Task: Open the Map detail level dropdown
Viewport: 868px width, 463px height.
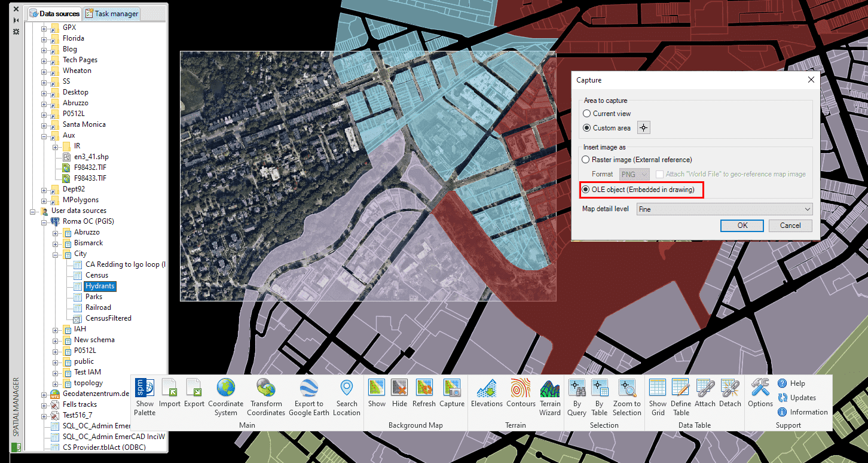Action: 725,209
